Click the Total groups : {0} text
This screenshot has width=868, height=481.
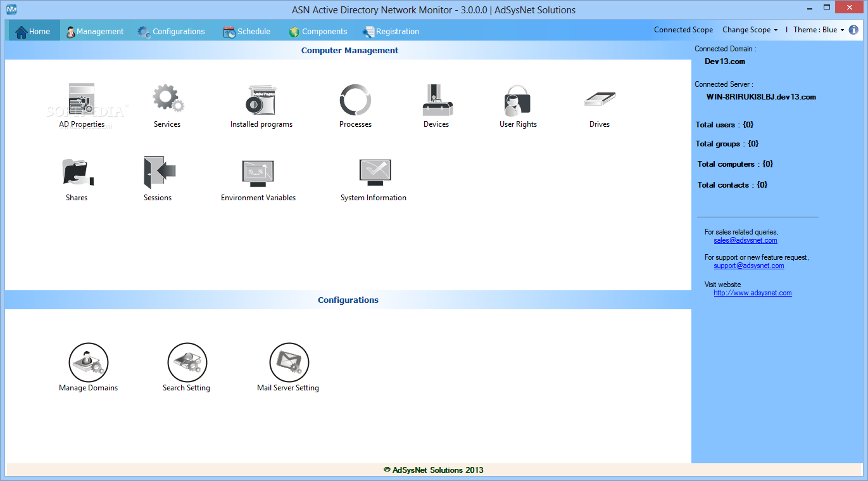coord(727,144)
